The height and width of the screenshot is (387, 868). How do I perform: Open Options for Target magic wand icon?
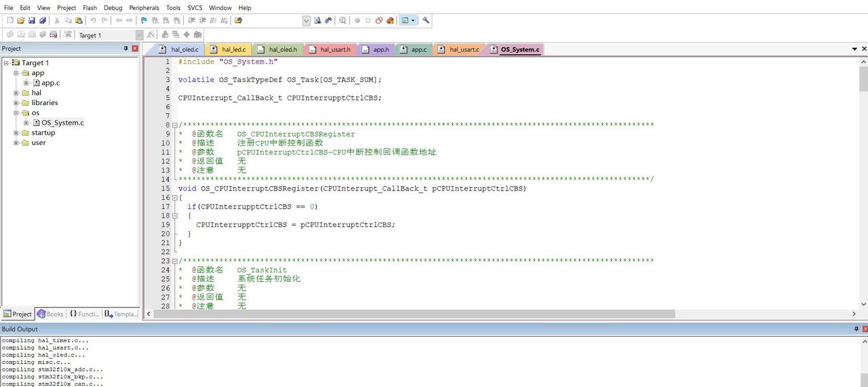151,35
